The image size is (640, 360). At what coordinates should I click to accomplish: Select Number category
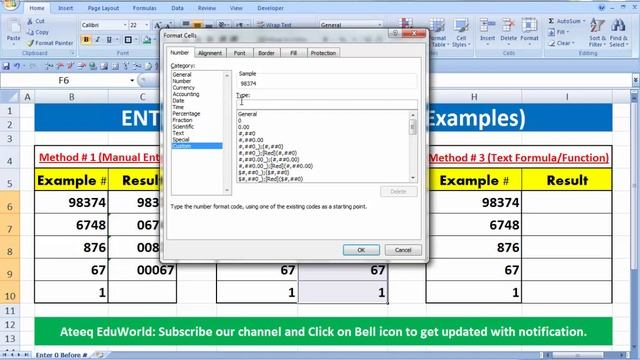(x=182, y=81)
